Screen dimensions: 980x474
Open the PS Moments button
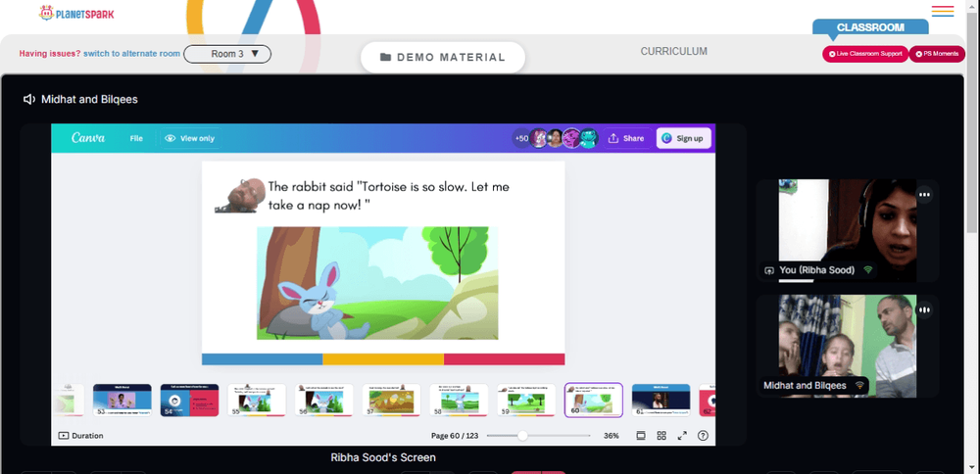(x=937, y=54)
